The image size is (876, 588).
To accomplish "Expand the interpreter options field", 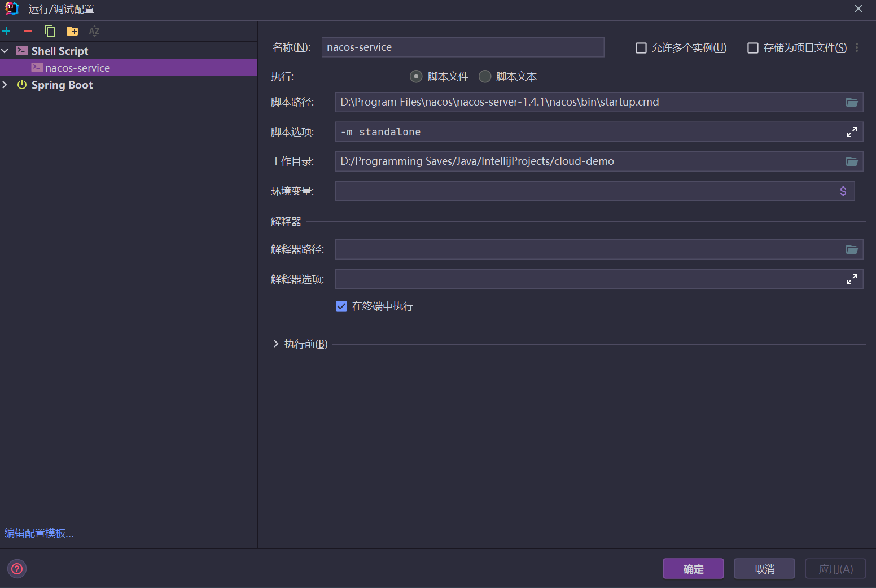I will (852, 279).
